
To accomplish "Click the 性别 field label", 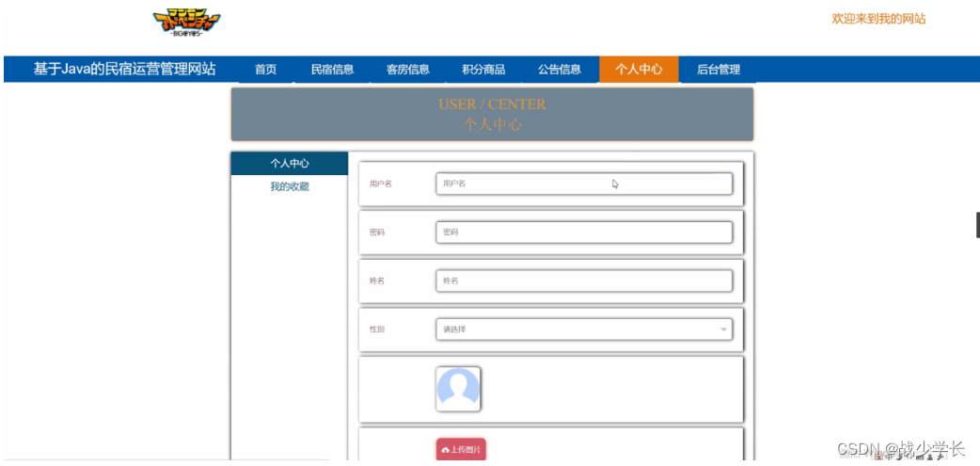I will tap(377, 329).
